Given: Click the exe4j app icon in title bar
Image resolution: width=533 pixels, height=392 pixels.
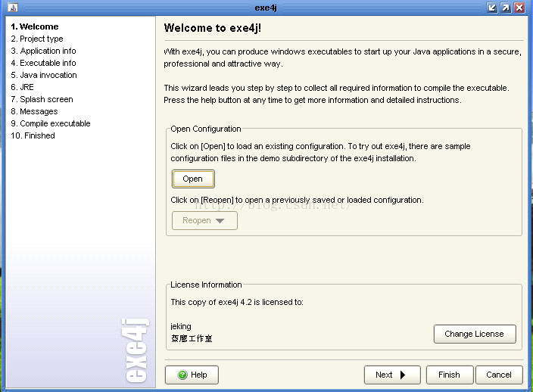Looking at the screenshot, I should pyautogui.click(x=13, y=8).
